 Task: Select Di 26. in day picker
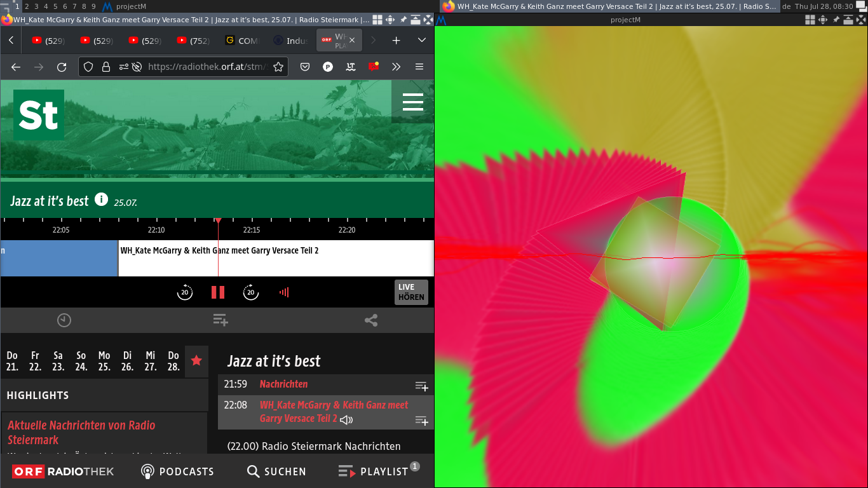coord(127,361)
